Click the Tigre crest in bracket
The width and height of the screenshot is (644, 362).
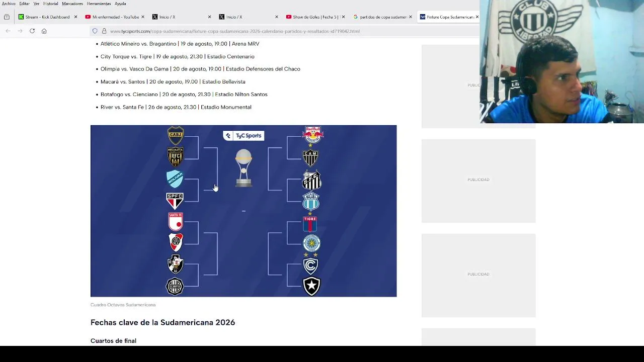[x=310, y=223]
